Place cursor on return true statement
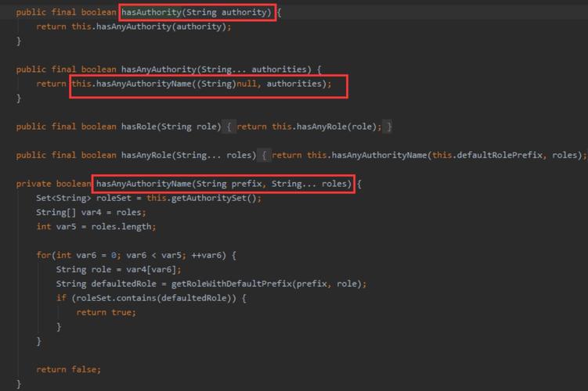This screenshot has width=588, height=391. pyautogui.click(x=106, y=312)
